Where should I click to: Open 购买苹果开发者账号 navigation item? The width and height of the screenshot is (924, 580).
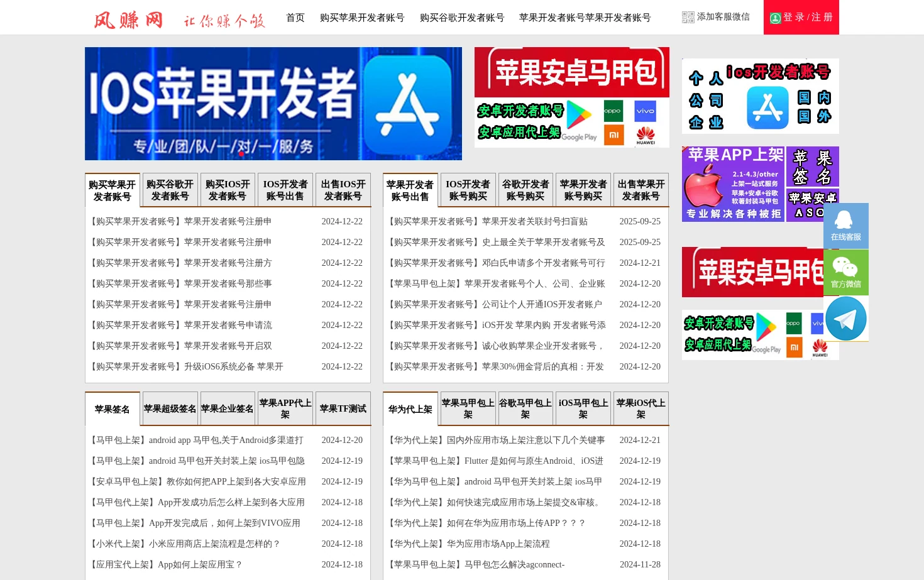pos(362,18)
